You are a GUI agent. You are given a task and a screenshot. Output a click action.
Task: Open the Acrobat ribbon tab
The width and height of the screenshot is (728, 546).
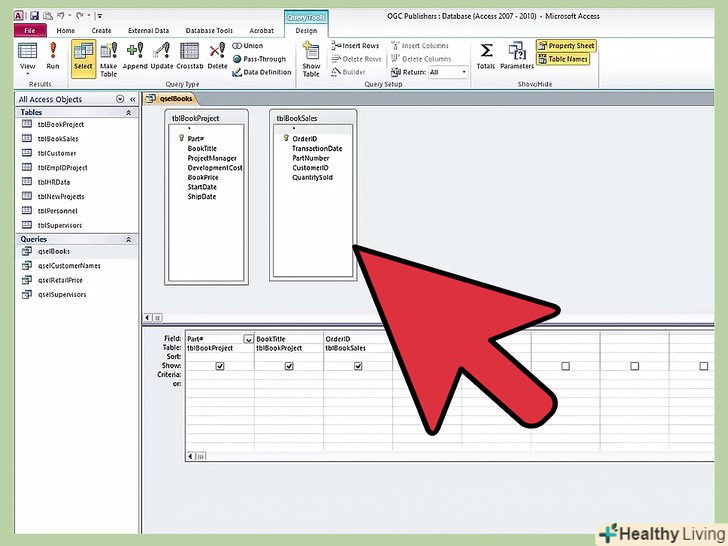pyautogui.click(x=261, y=30)
